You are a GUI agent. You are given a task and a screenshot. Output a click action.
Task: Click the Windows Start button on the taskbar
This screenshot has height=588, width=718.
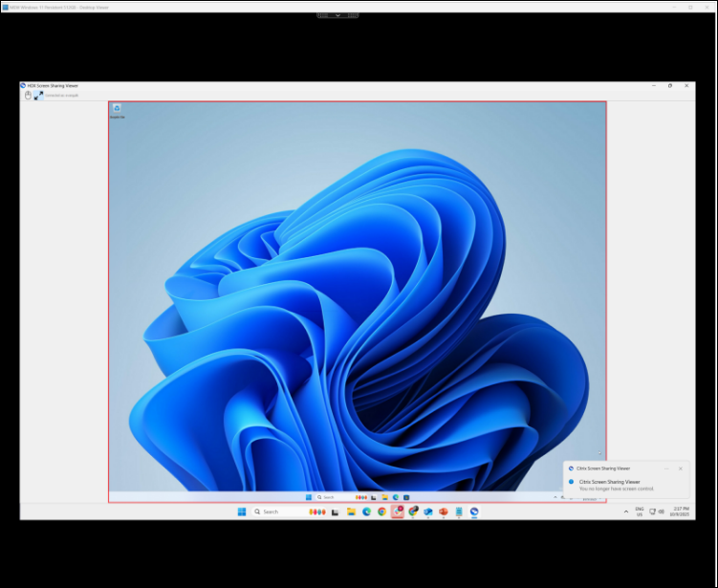click(242, 512)
